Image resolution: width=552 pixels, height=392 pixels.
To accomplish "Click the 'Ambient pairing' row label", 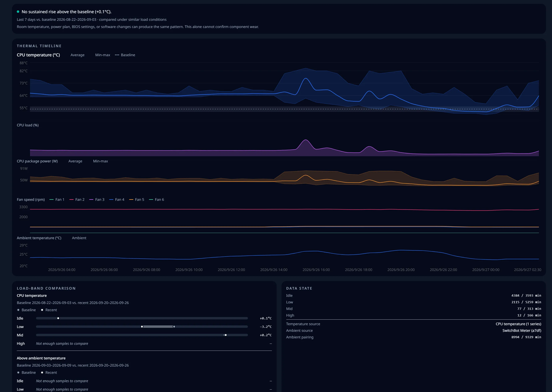I will point(300,337).
